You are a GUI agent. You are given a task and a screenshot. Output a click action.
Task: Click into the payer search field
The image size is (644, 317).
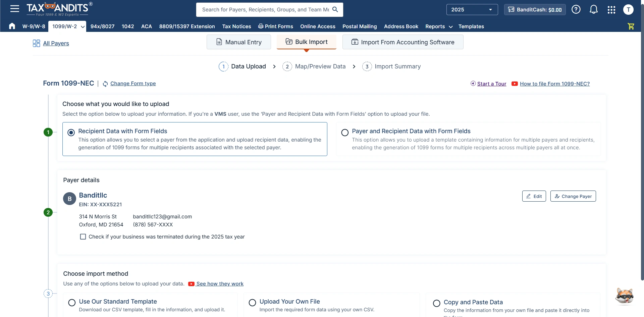click(265, 9)
